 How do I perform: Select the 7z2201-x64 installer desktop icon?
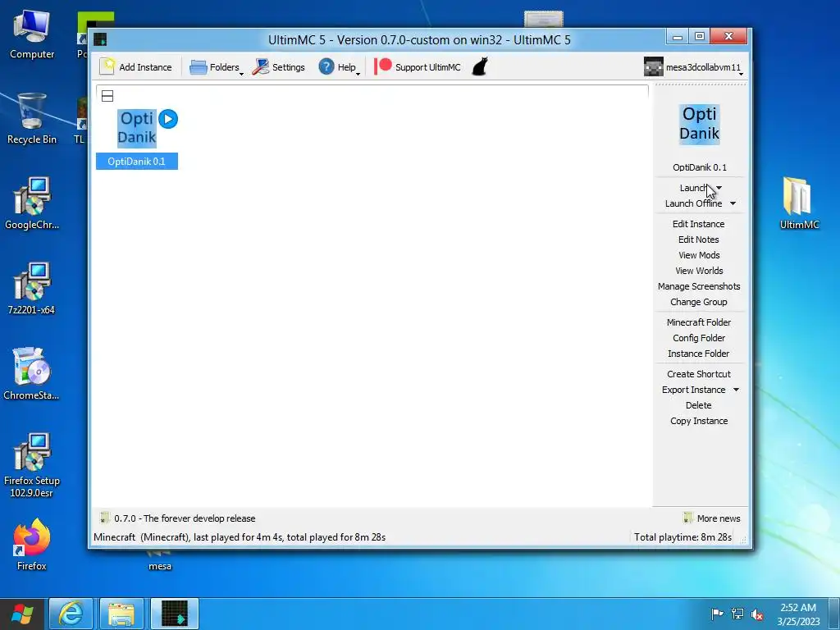coord(32,288)
